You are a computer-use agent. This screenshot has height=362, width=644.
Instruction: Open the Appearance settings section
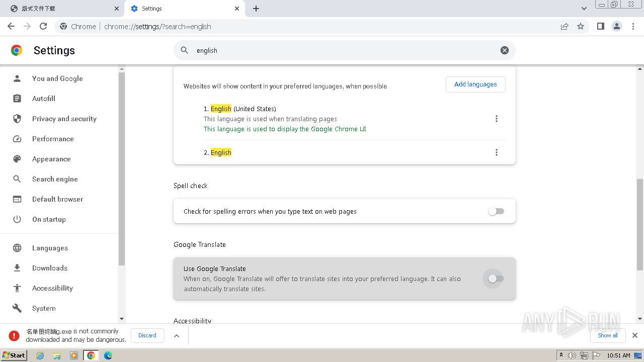click(x=51, y=159)
